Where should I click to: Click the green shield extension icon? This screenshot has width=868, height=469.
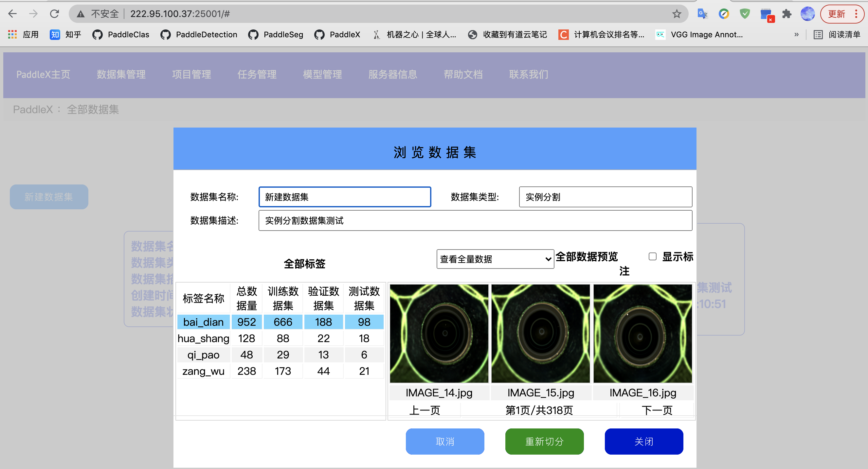(x=745, y=14)
